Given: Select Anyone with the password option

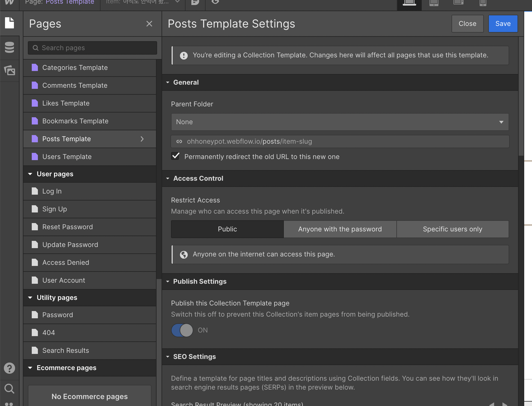Looking at the screenshot, I should tap(340, 229).
